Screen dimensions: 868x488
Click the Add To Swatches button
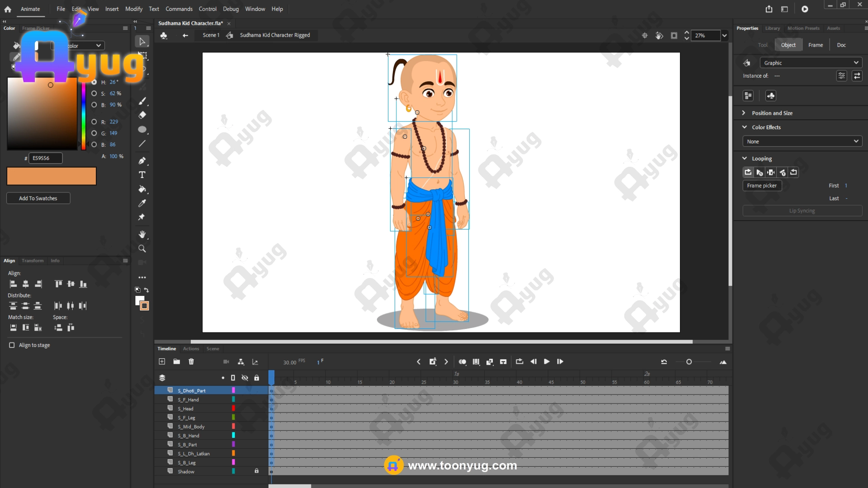pos(38,198)
